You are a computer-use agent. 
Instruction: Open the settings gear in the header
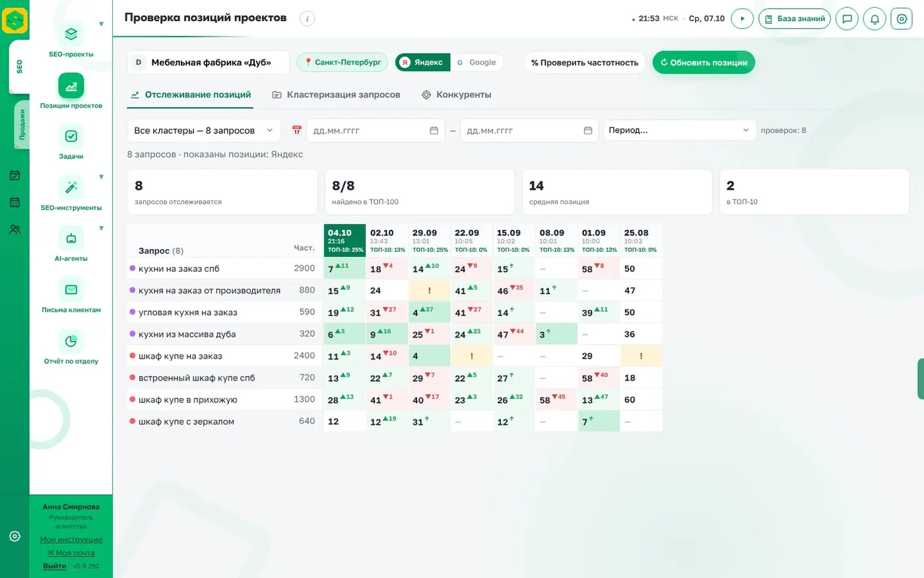coord(902,18)
